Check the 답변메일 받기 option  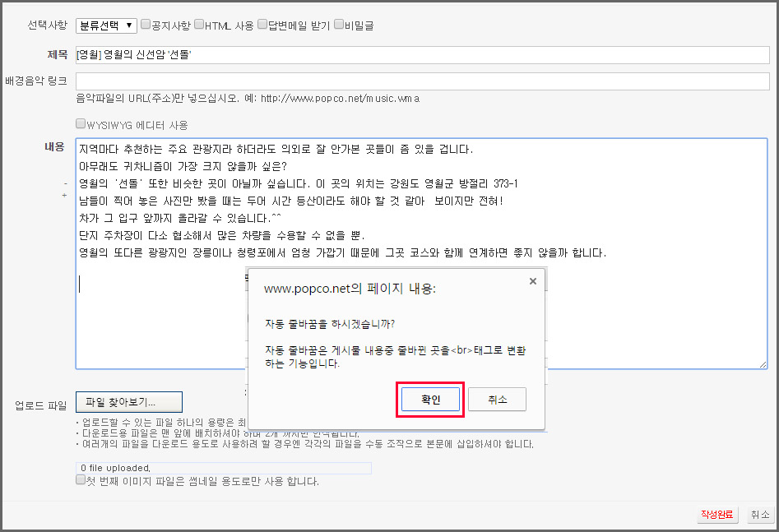[x=262, y=25]
